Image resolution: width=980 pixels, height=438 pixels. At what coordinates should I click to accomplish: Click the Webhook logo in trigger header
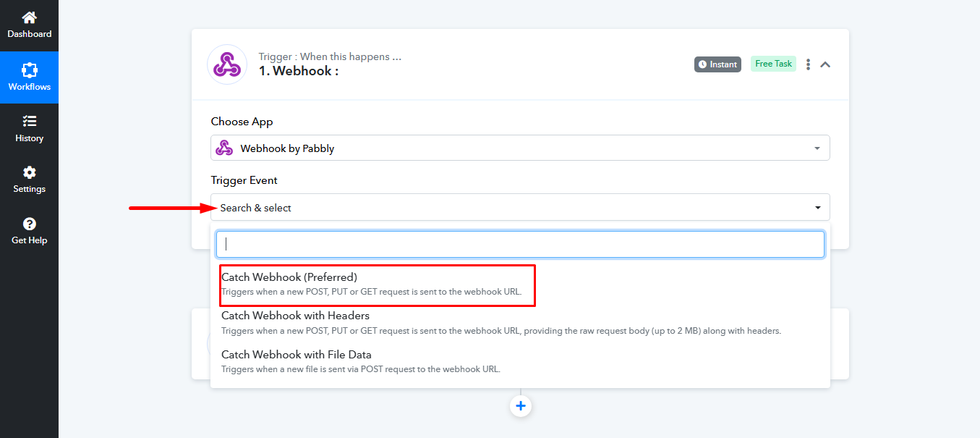227,64
